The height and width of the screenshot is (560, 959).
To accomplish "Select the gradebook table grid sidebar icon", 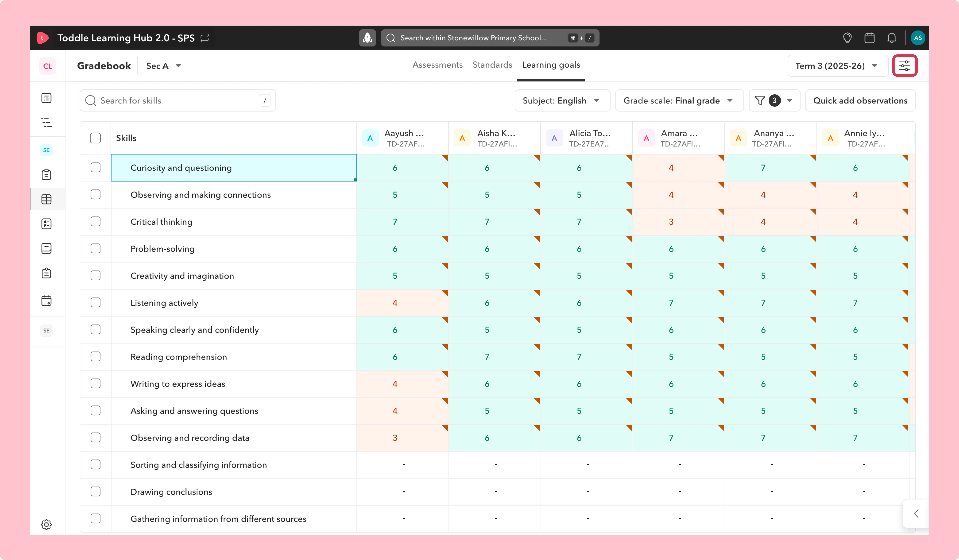I will 46,199.
